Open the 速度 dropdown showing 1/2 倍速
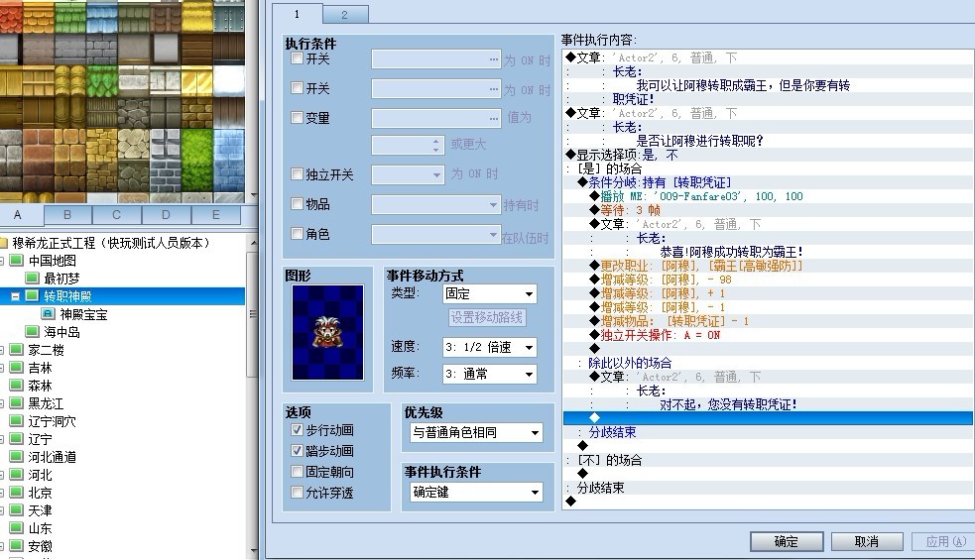 point(489,347)
